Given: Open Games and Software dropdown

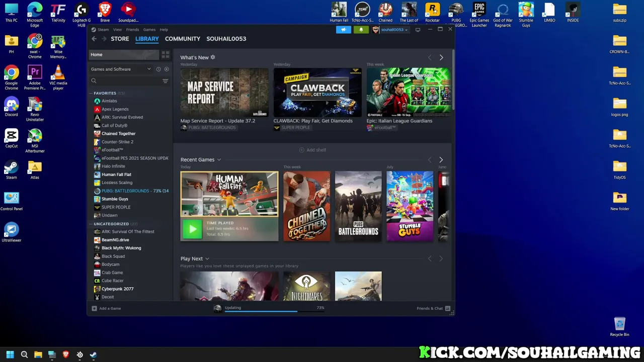Looking at the screenshot, I should [x=121, y=69].
